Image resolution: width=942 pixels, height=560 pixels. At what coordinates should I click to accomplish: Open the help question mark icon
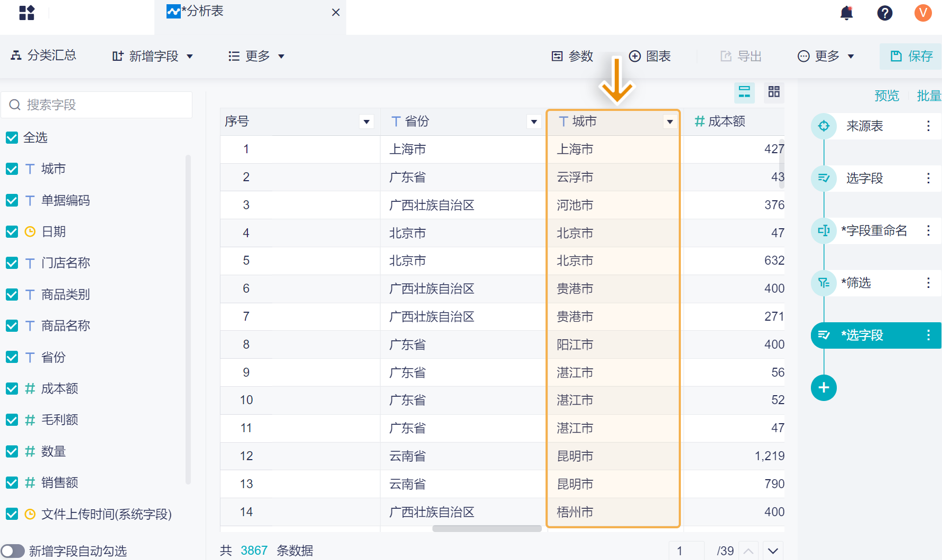click(x=884, y=13)
